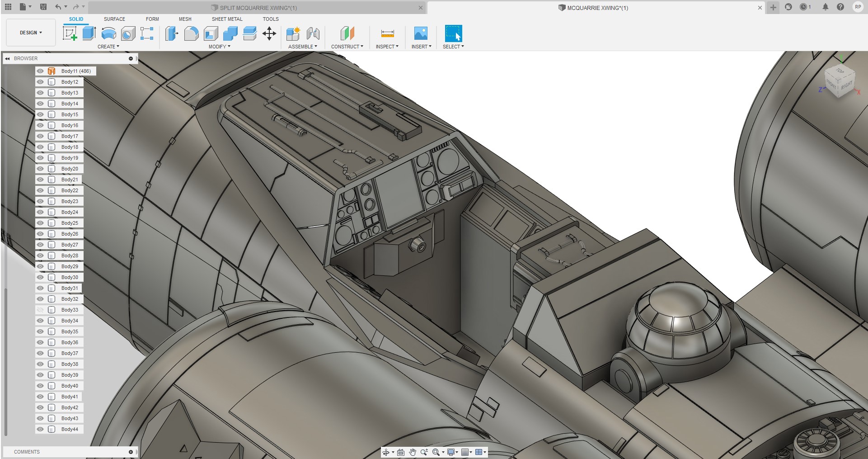The image size is (868, 459).
Task: Click the RP user profile button
Action: pos(857,7)
